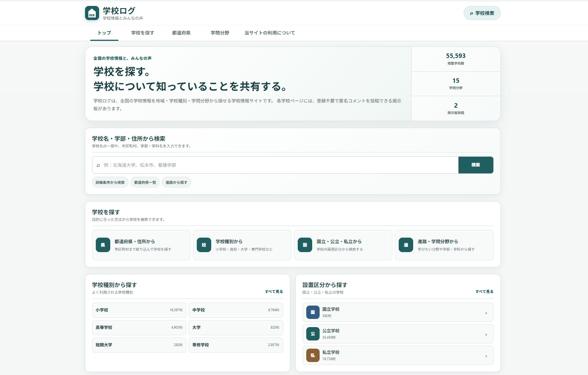Click the 学校種別から探す section heading
588x375 pixels.
tap(114, 285)
